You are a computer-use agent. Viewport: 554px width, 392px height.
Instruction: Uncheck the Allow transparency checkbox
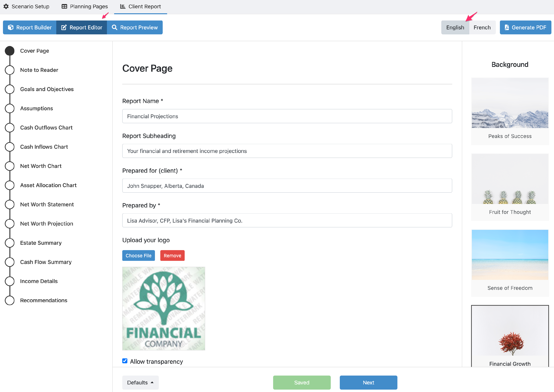[x=125, y=361]
